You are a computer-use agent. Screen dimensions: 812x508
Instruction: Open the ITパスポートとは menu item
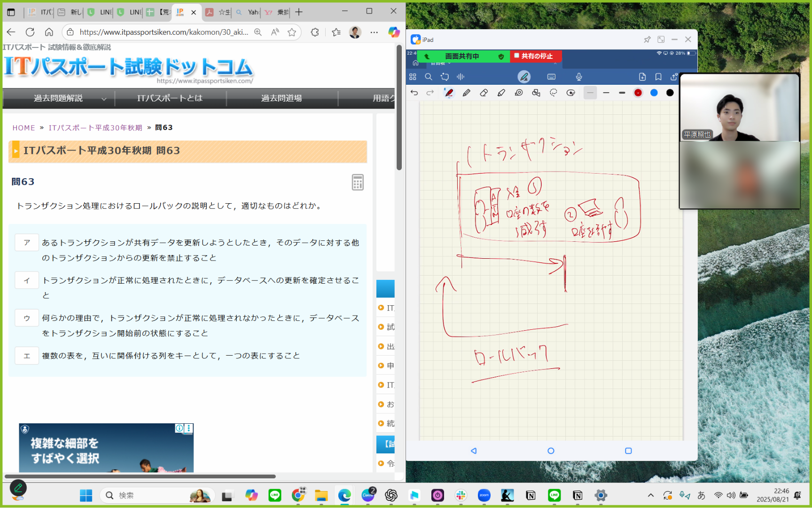tap(170, 98)
